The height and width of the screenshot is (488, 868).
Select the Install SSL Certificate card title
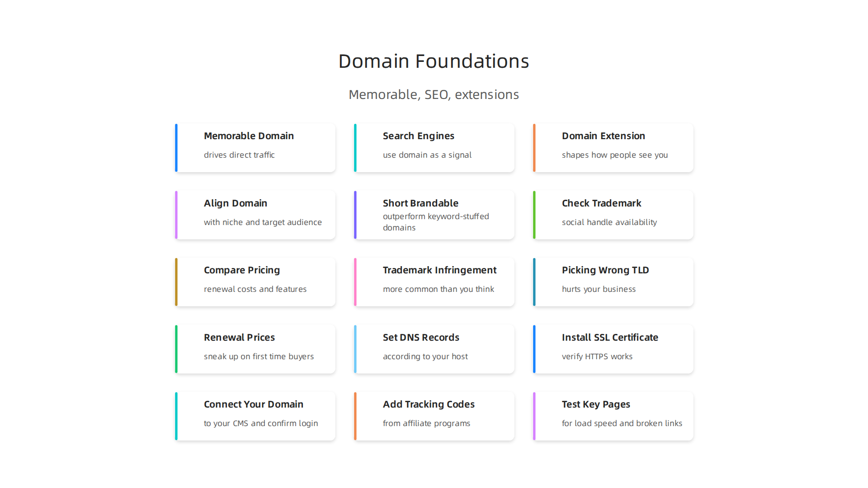pos(610,338)
